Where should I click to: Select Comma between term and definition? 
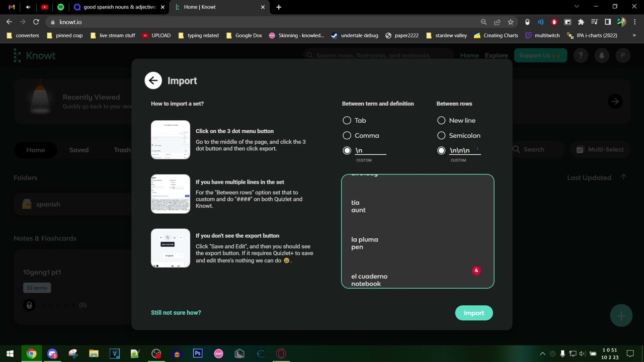(347, 136)
